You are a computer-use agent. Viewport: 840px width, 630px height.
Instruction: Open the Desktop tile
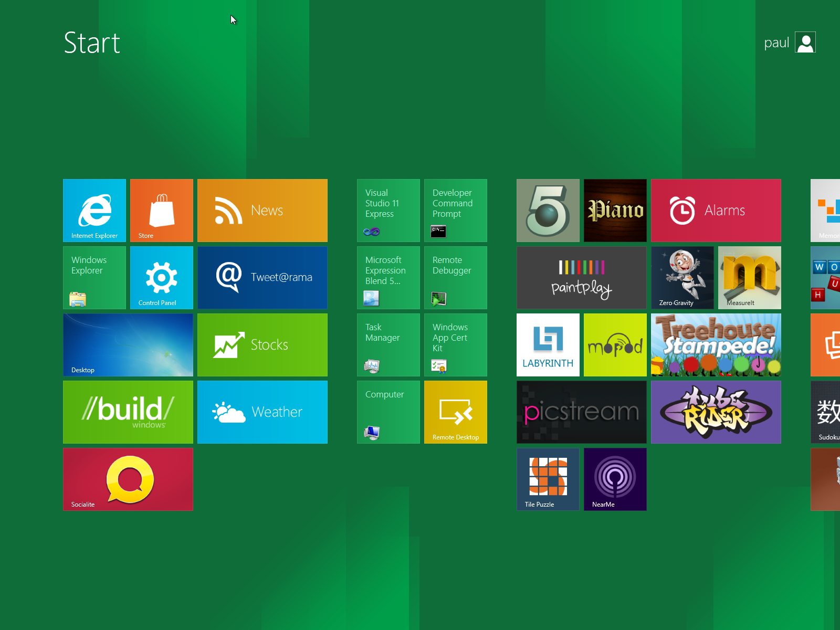tap(128, 345)
